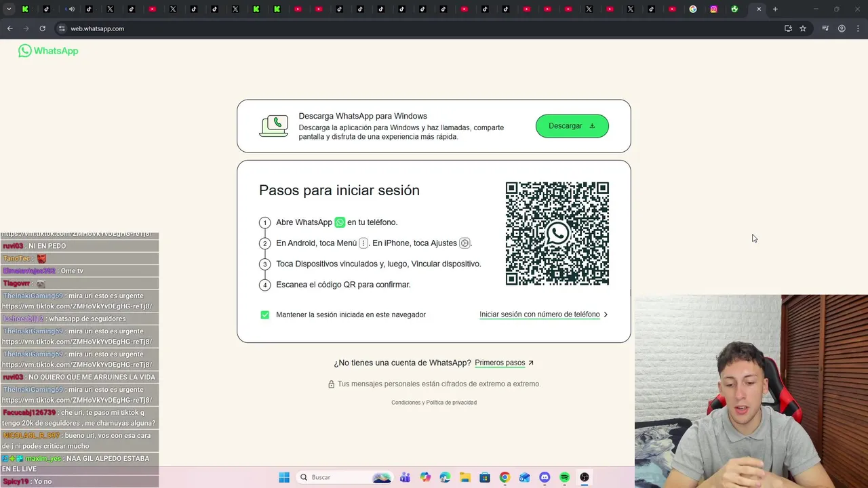Switch to the Instagram tab
The image size is (868, 488).
click(713, 9)
